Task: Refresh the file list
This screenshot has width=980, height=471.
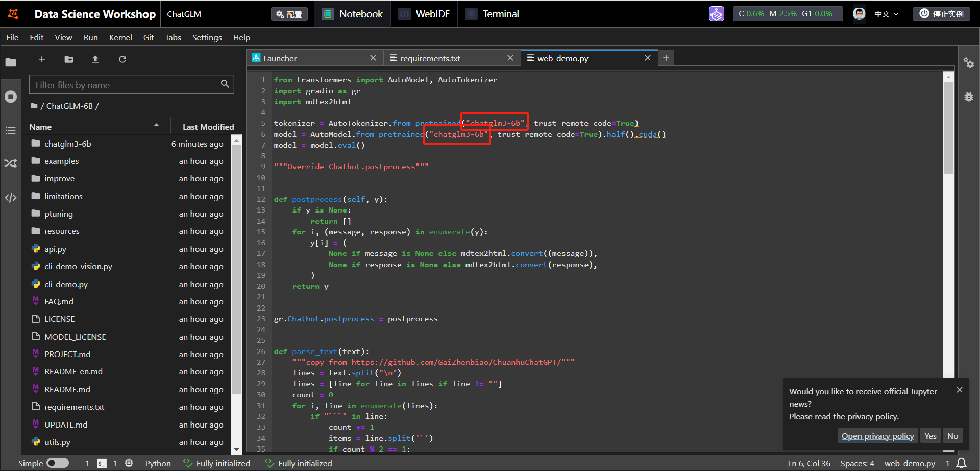Action: tap(122, 59)
